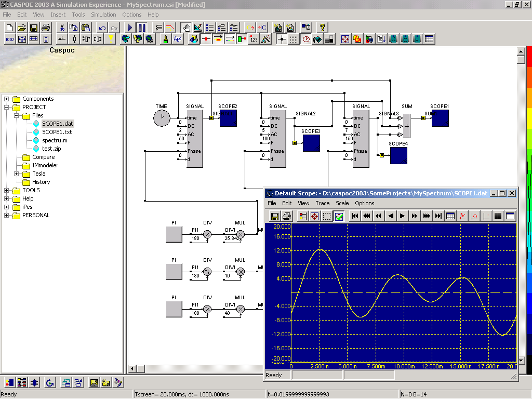Click the scope skip-to-end button

point(438,216)
